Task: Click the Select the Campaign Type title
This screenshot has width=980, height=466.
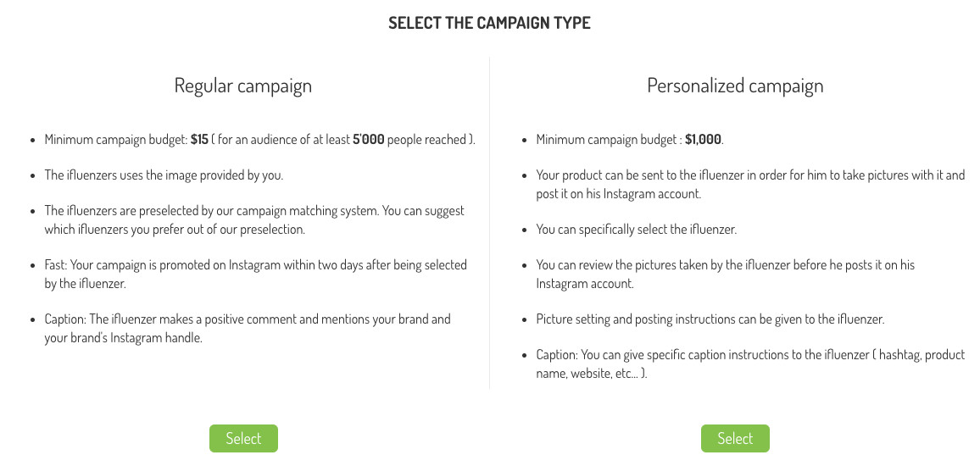Action: coord(489,23)
